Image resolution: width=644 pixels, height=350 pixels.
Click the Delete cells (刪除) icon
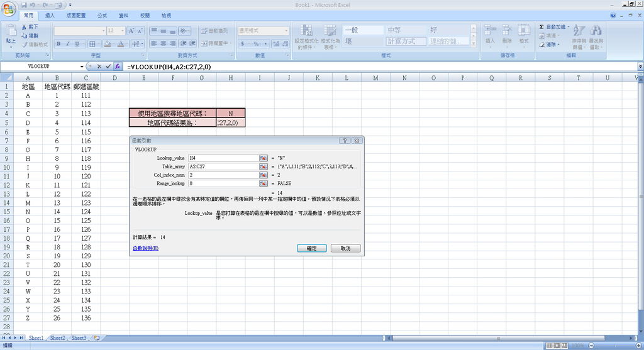507,30
